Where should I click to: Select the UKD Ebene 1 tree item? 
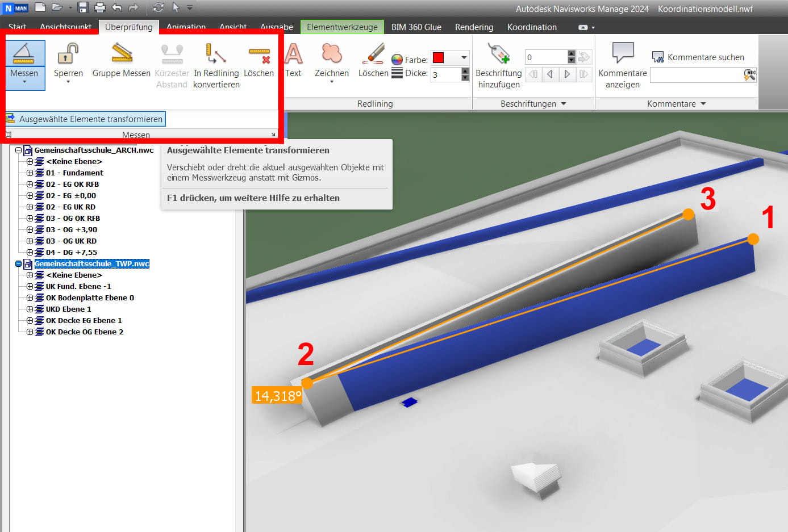68,309
